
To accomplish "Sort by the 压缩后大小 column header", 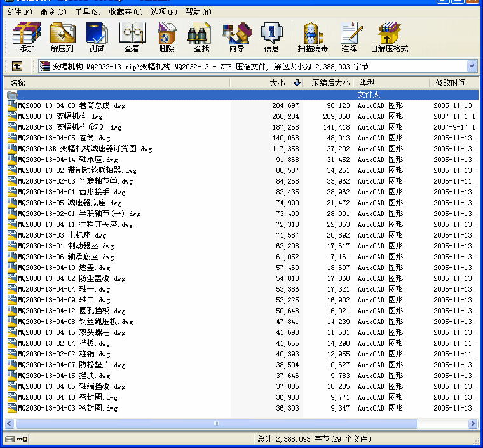I will tap(330, 83).
